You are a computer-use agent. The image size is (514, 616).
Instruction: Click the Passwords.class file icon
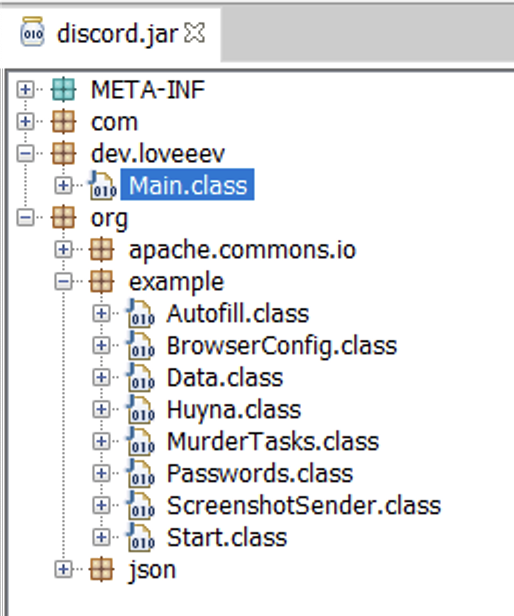140,473
